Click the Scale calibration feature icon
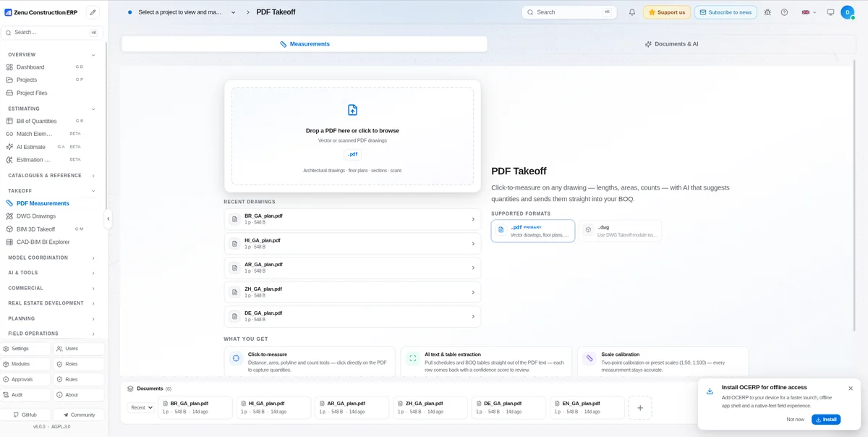This screenshot has width=868, height=437. point(589,358)
